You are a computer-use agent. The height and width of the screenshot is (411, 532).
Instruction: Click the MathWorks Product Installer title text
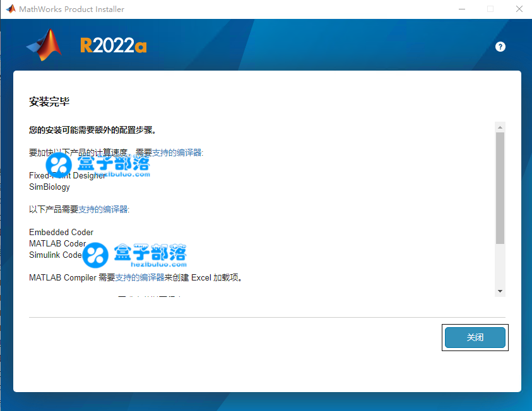pyautogui.click(x=72, y=9)
